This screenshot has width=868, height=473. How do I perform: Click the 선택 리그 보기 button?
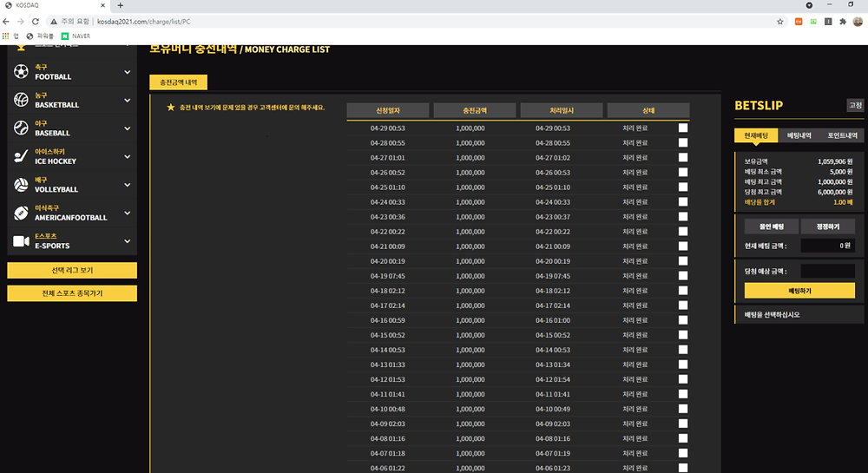tap(72, 271)
